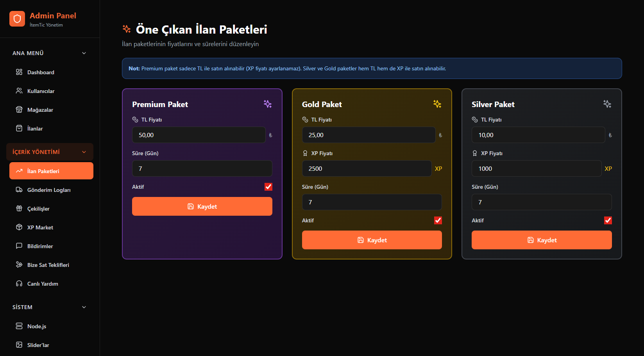Screen dimensions: 644x356
Task: Click the Mağazalar store icon
Action: coord(19,109)
